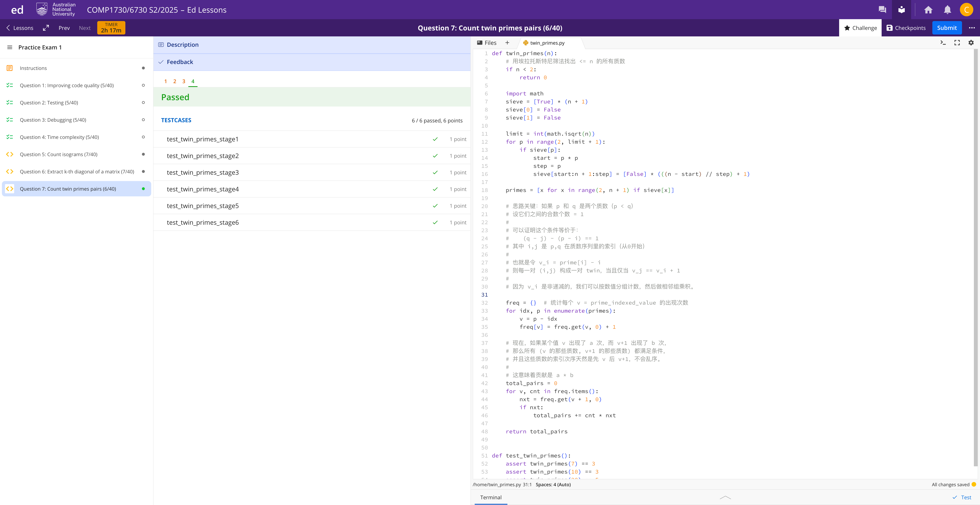The image size is (980, 505).
Task: Open Question 2: Testing
Action: pyautogui.click(x=77, y=102)
